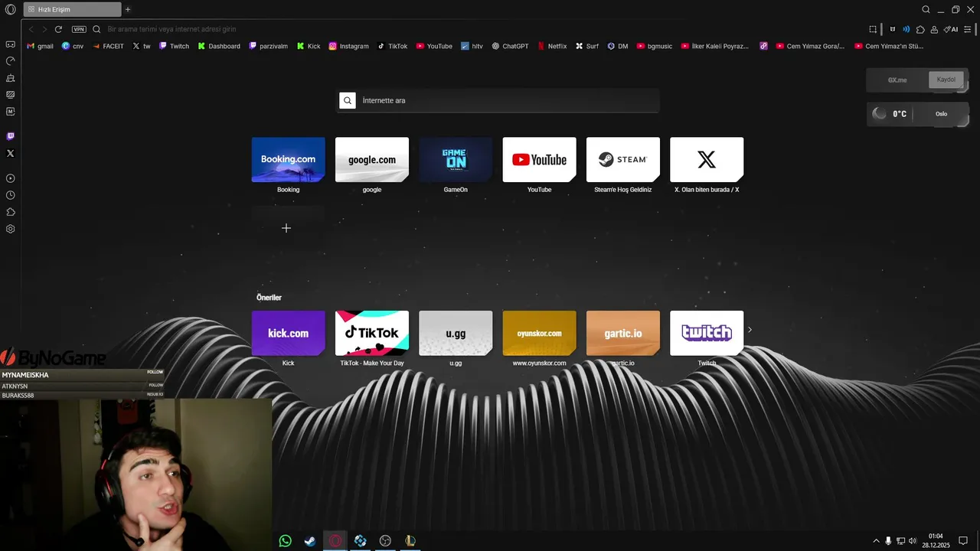Open the Opera menu logo

(10, 9)
